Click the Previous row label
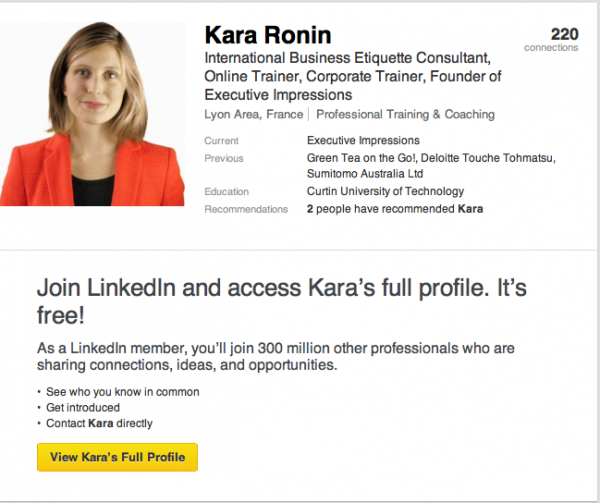Viewport: 600px width, 503px height. click(223, 158)
